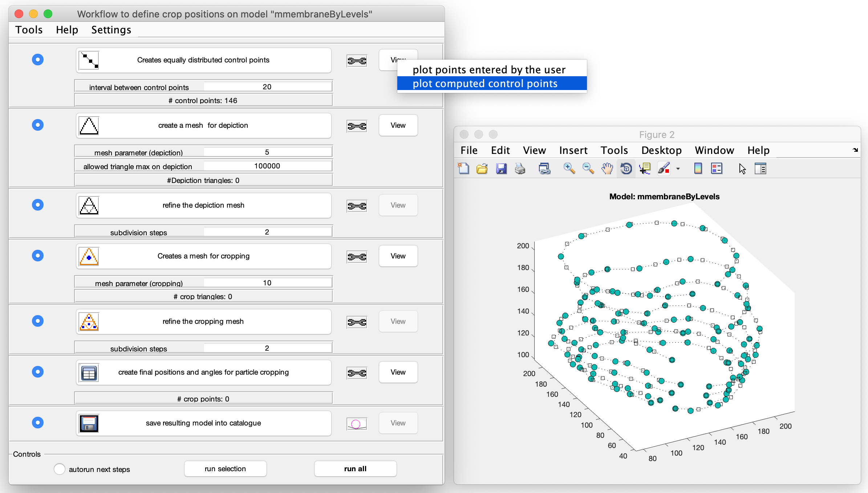Viewport: 868px width, 493px height.
Task: Select radio button for equally distributed control points
Action: (38, 60)
